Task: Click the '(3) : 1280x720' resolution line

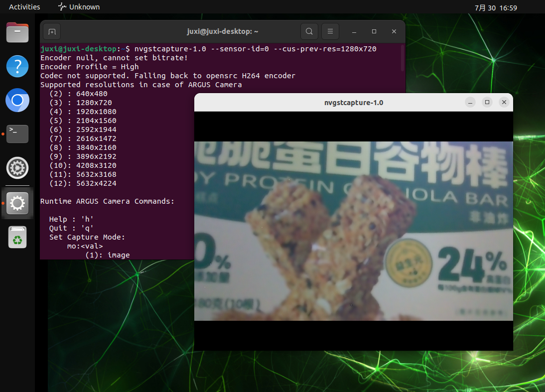Action: point(81,103)
